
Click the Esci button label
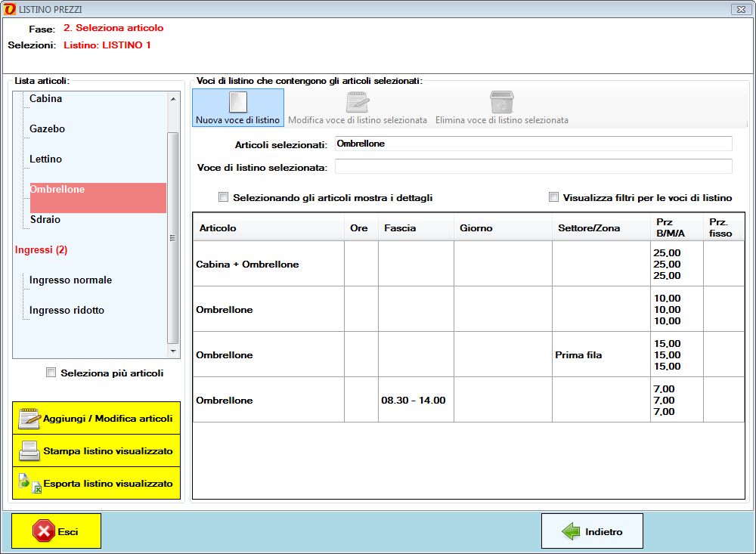coord(68,531)
